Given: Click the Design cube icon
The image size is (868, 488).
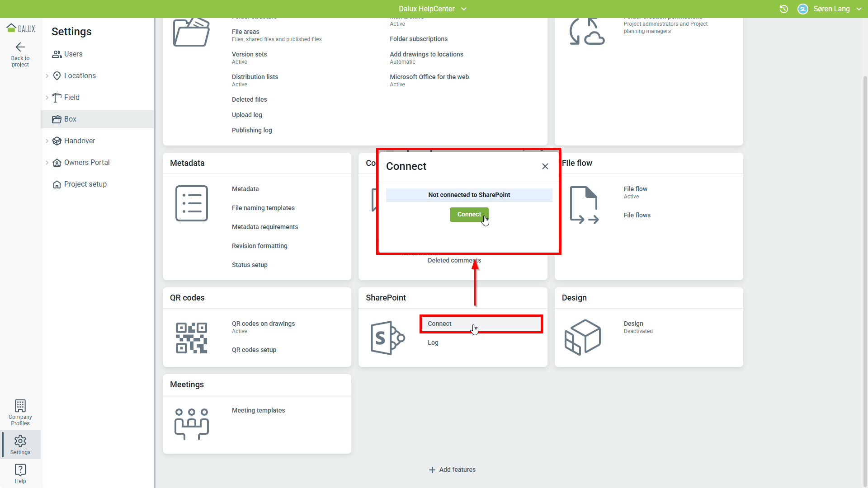Looking at the screenshot, I should [583, 337].
